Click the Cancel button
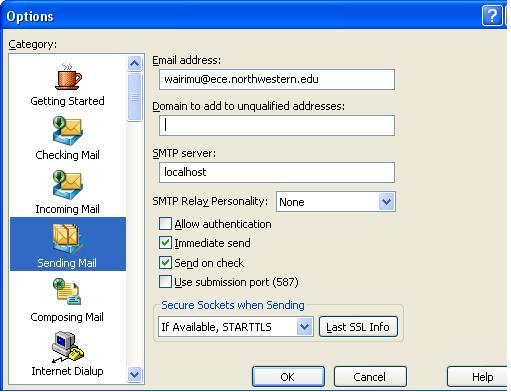This screenshot has height=392, width=511. click(370, 377)
